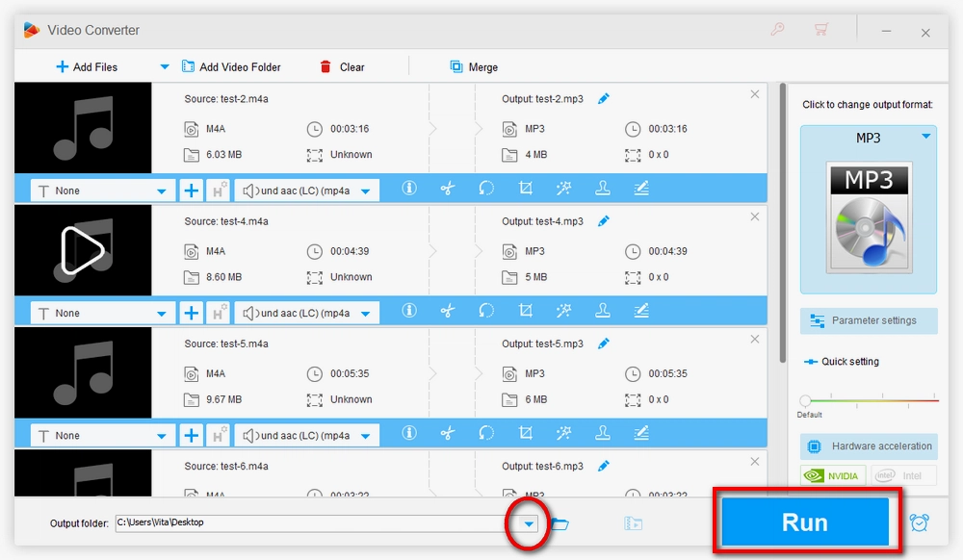This screenshot has width=963, height=560.
Task: Edit output name of test-6.mp3
Action: point(604,466)
